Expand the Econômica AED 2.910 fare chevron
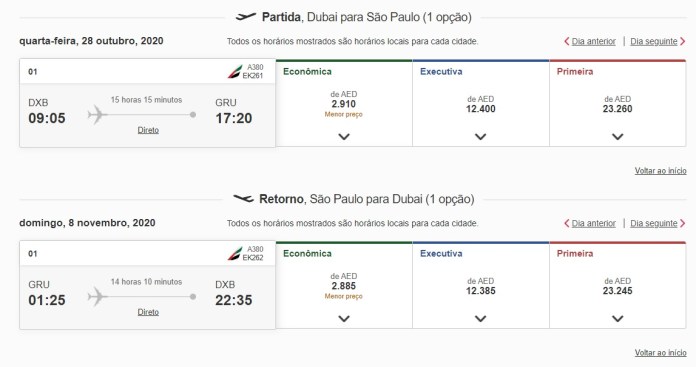 (x=344, y=137)
